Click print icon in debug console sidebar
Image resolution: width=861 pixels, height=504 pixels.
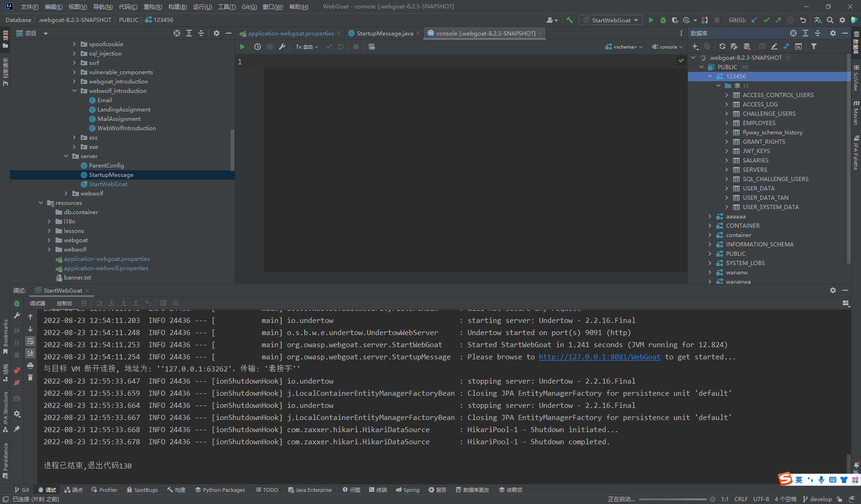point(30,365)
